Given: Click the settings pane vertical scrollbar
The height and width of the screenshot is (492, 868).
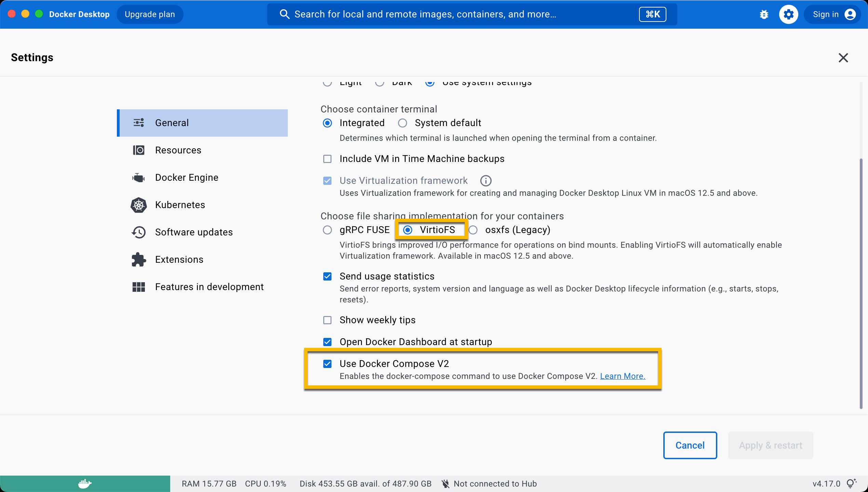Looking at the screenshot, I should [861, 284].
